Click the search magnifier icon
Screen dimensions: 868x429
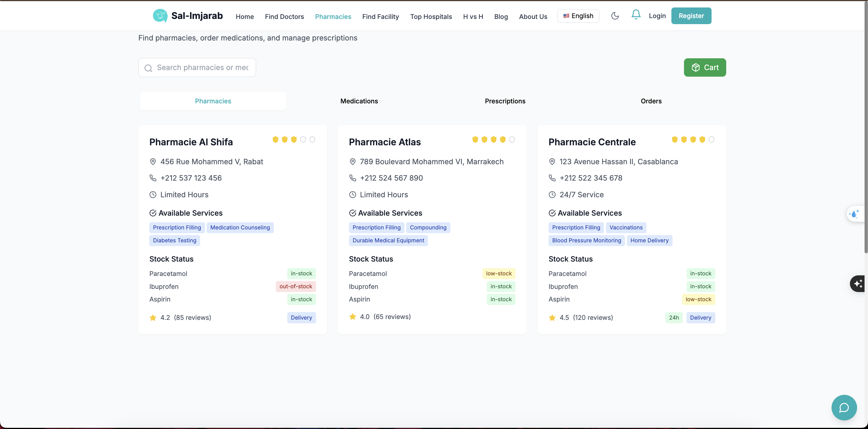coord(148,68)
